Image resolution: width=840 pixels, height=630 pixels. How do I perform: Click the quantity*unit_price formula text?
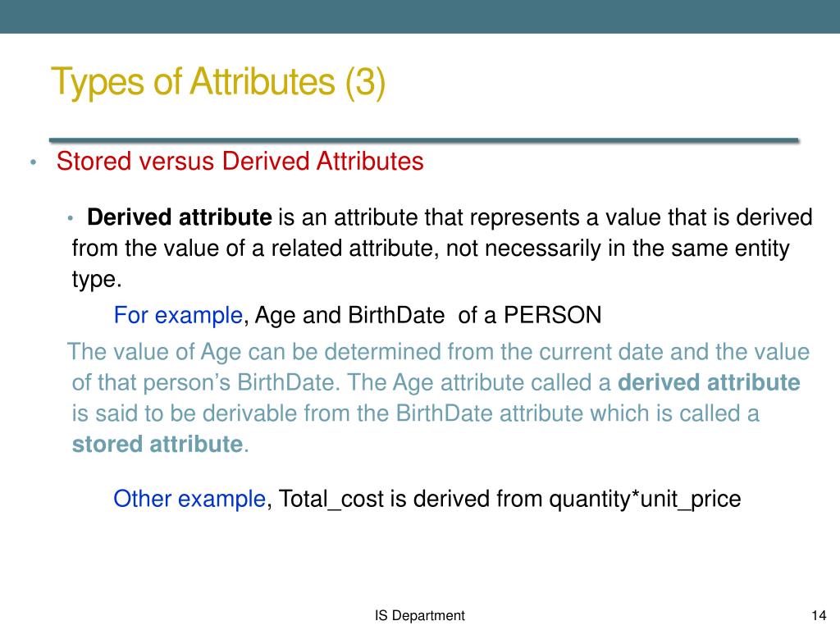pyautogui.click(x=645, y=500)
